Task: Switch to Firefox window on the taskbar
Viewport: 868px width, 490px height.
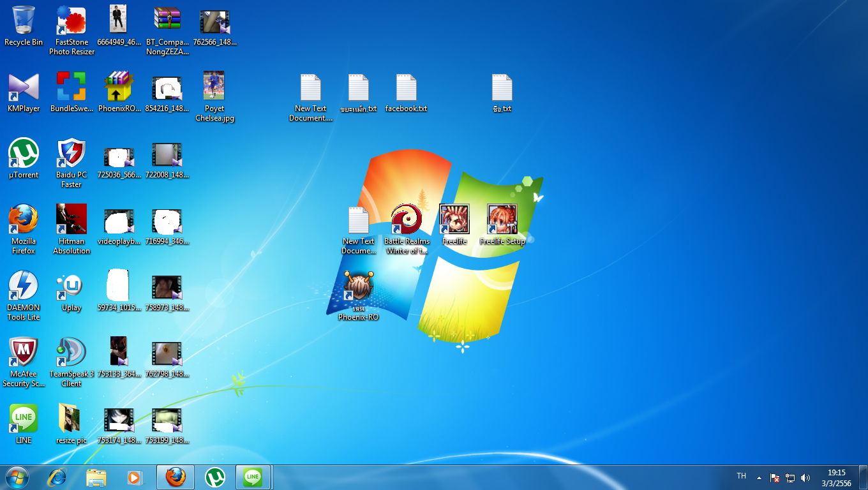Action: tap(176, 477)
